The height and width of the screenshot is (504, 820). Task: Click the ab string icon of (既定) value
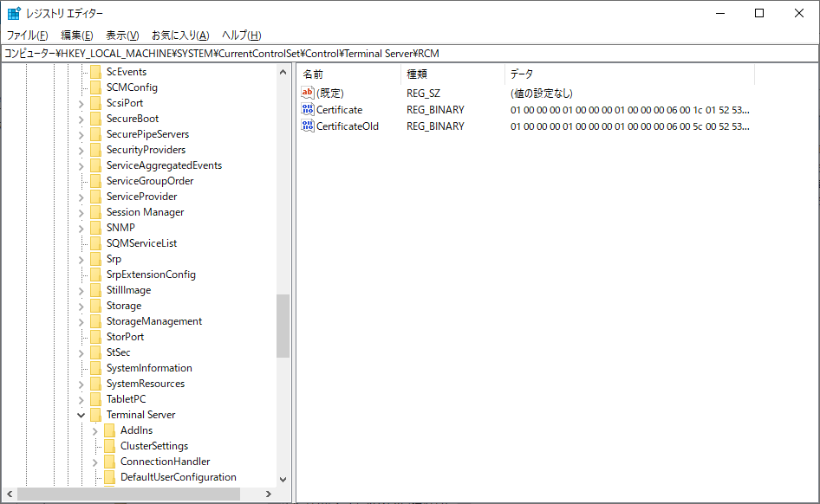[x=308, y=93]
